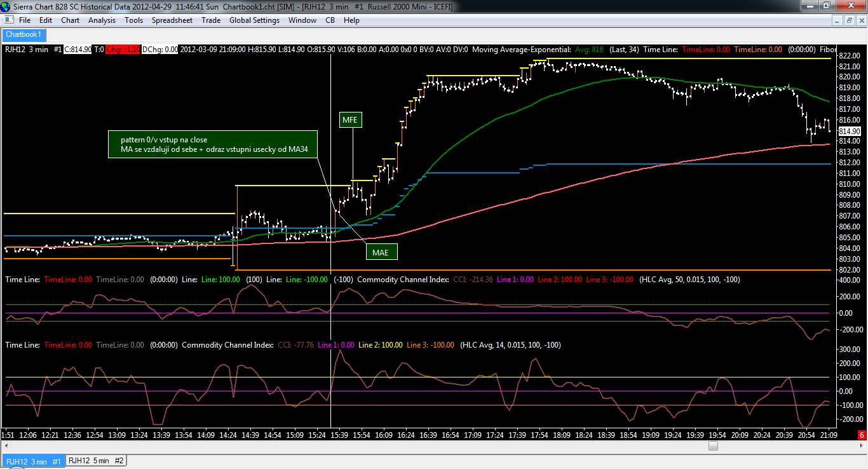Viewport: 868px width, 469px height.
Task: Switch to the RJH12 5 min #2 tab
Action: click(97, 461)
